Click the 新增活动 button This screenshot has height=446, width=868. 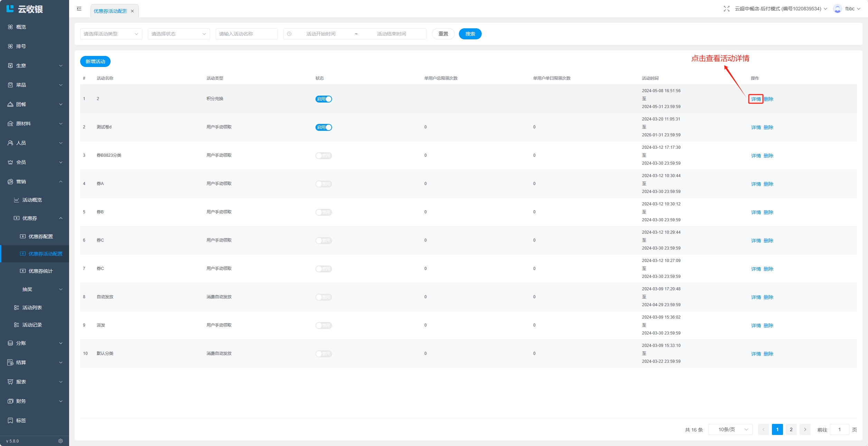point(95,61)
